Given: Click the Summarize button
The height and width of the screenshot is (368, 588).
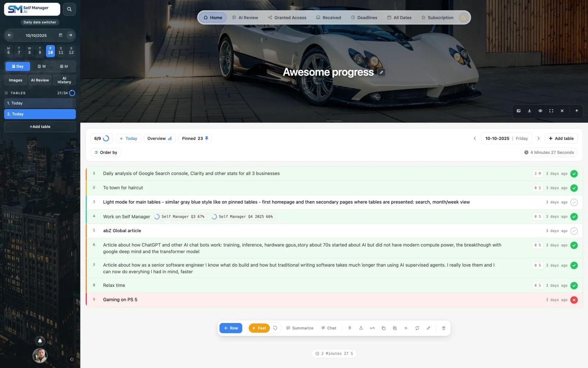Looking at the screenshot, I should [x=300, y=328].
